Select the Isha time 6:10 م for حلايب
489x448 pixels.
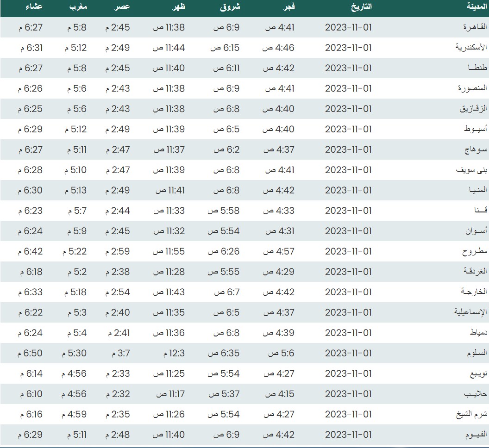[31, 394]
